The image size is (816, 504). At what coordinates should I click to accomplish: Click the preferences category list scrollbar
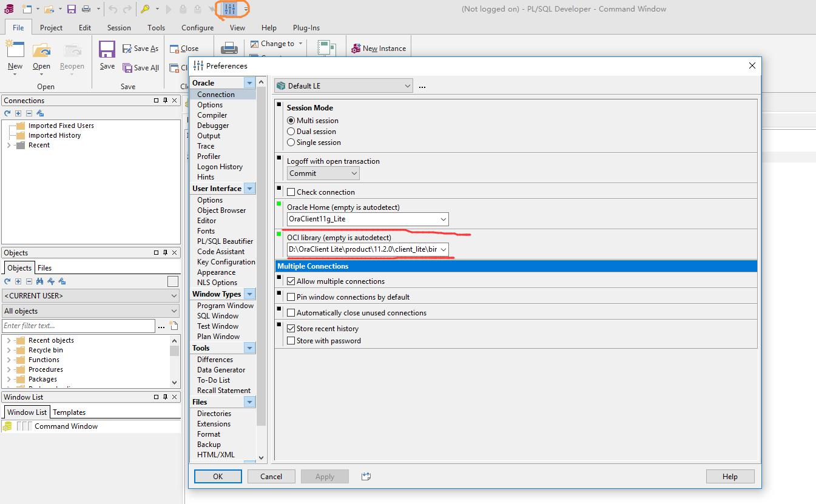pos(261,255)
